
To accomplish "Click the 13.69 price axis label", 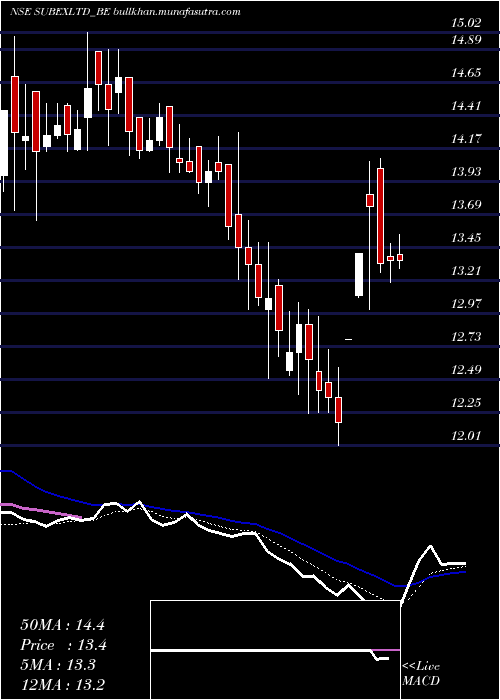I will 467,205.
